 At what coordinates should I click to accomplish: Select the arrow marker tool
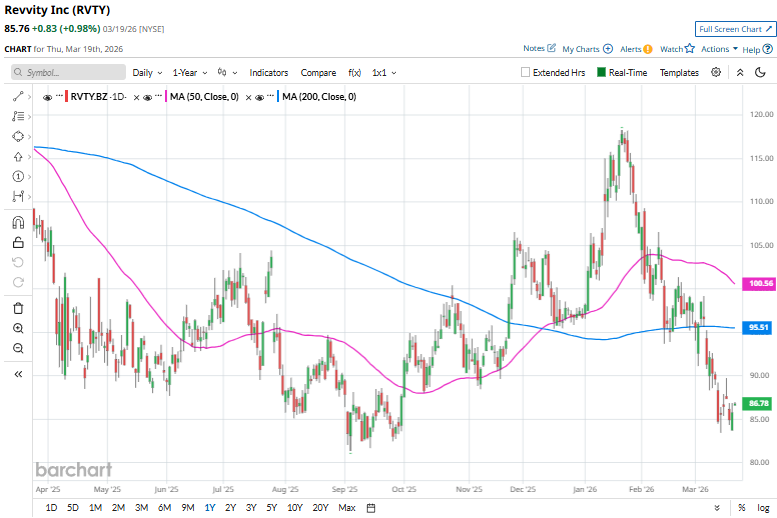pos(18,157)
